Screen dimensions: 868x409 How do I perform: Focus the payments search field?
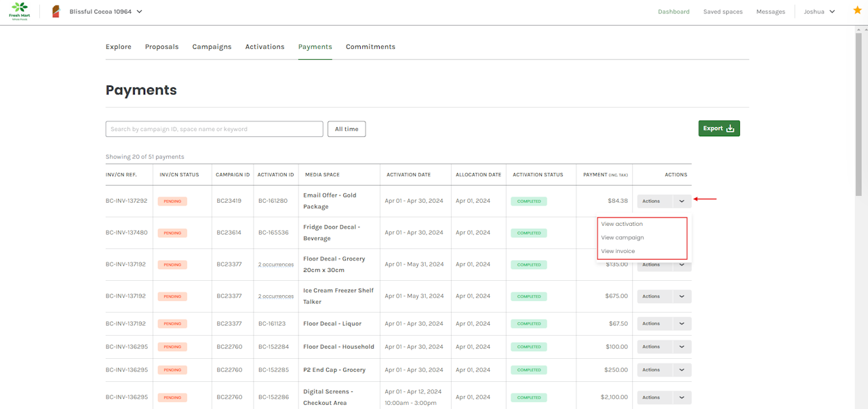[x=214, y=129]
